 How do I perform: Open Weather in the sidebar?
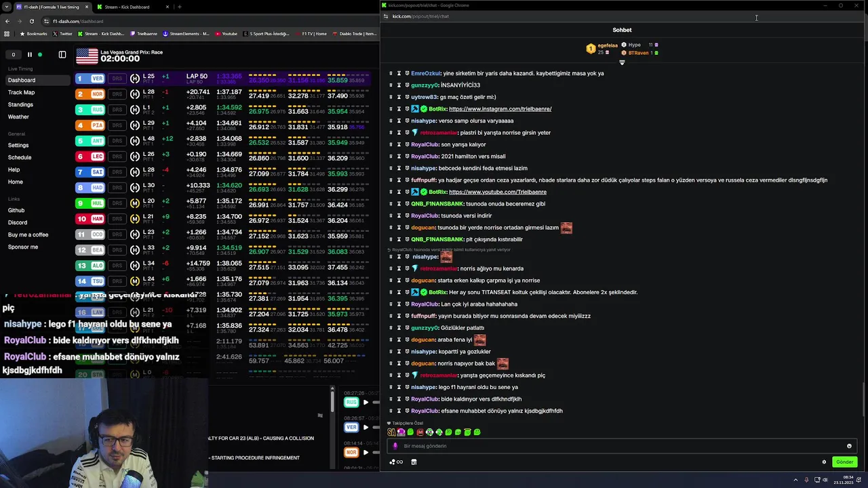18,117
